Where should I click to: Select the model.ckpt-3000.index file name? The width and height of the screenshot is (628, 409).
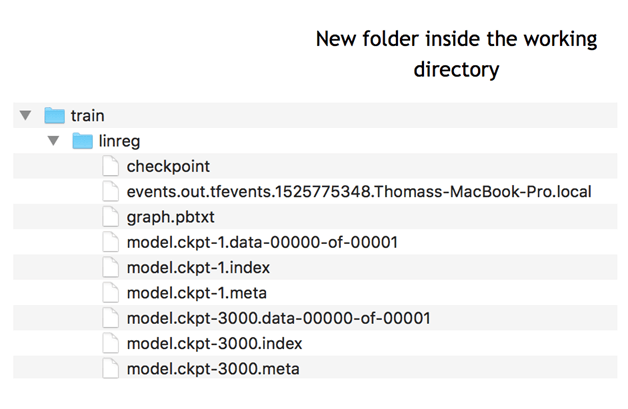[214, 344]
